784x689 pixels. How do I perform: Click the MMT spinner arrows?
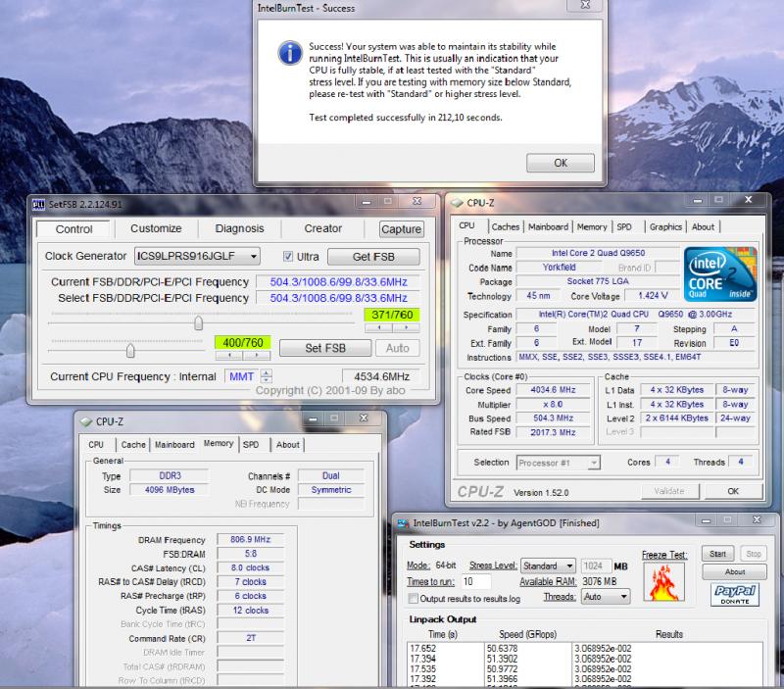click(x=267, y=376)
